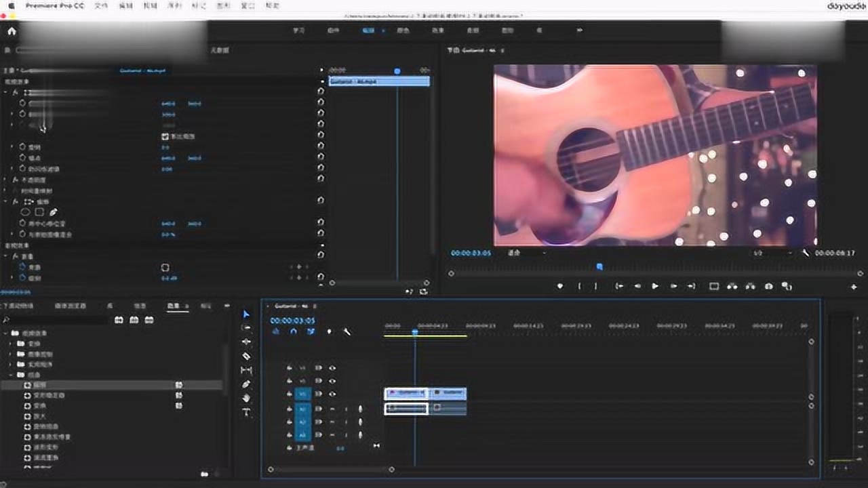Select the Type tool in the tools panel
868x488 pixels.
(246, 412)
